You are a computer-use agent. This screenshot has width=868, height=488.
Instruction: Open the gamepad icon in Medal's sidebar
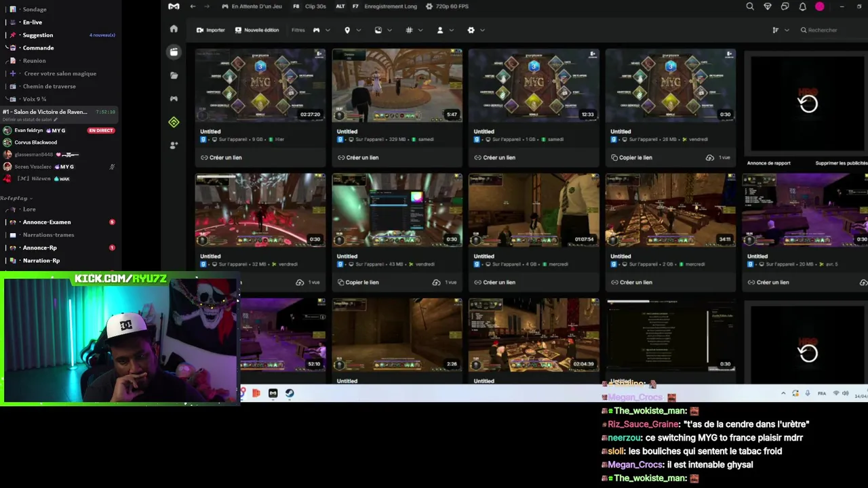point(174,98)
